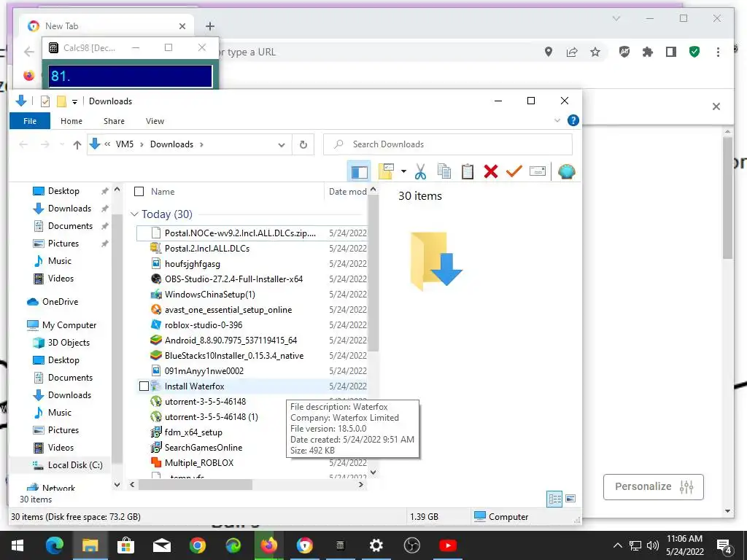Click the green shield extension icon in browser
This screenshot has height=560, width=747.
pos(694,52)
